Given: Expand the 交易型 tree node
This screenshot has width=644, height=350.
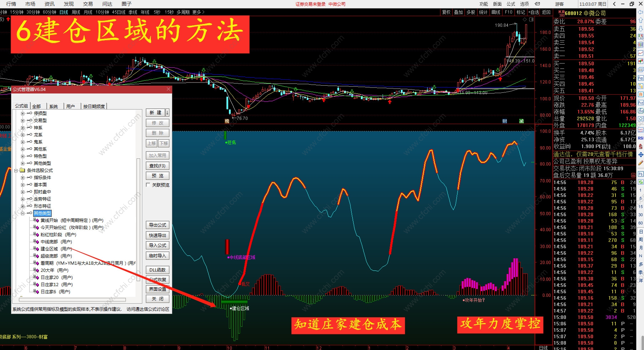Looking at the screenshot, I should click(x=22, y=120).
